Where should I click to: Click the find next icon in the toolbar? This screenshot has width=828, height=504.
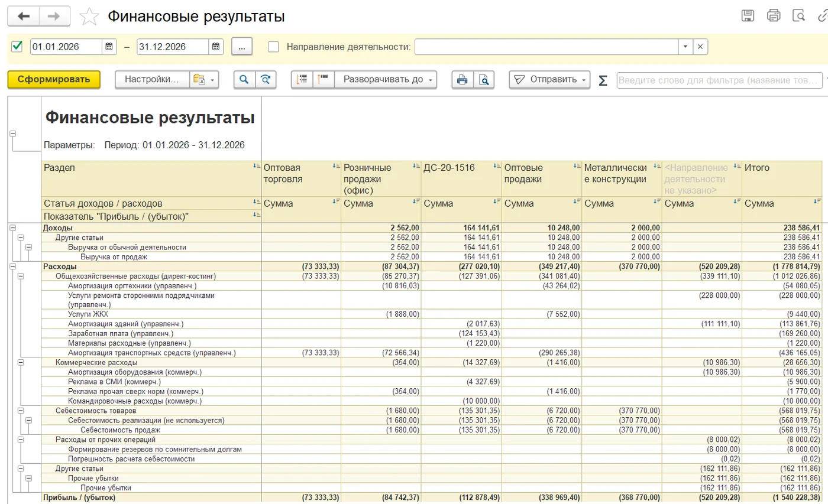point(266,80)
